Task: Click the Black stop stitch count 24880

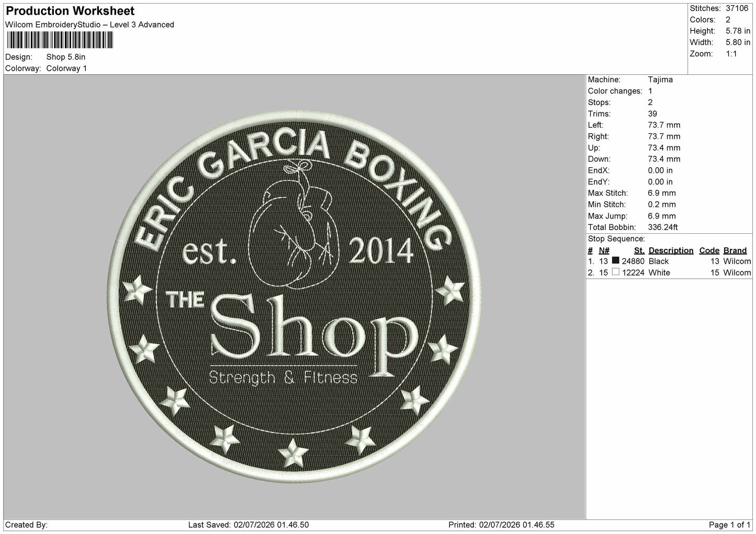Action: coord(633,261)
